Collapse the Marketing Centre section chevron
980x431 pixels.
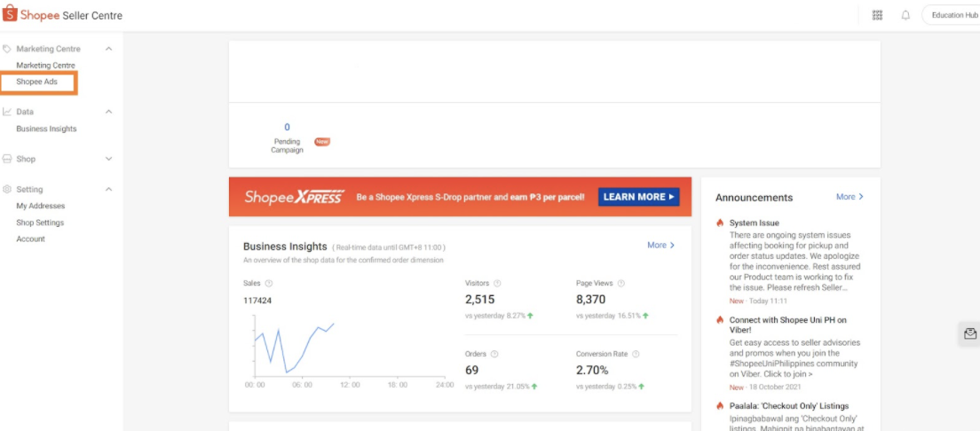[x=109, y=49]
